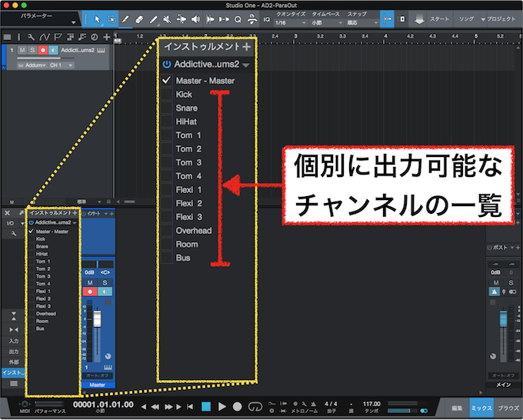This screenshot has height=420, width=523.
Task: Open the tempo track clock icon
Action: click(x=95, y=37)
